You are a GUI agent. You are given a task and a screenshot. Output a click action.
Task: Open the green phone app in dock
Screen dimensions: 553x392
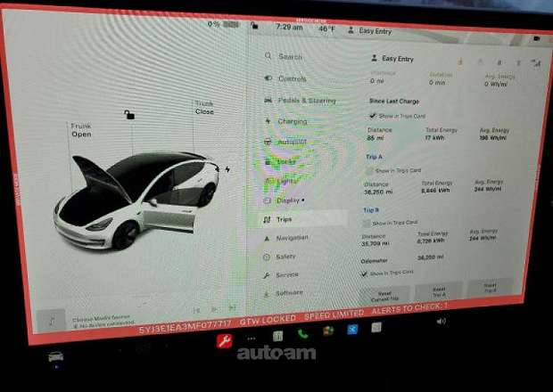[x=302, y=334]
